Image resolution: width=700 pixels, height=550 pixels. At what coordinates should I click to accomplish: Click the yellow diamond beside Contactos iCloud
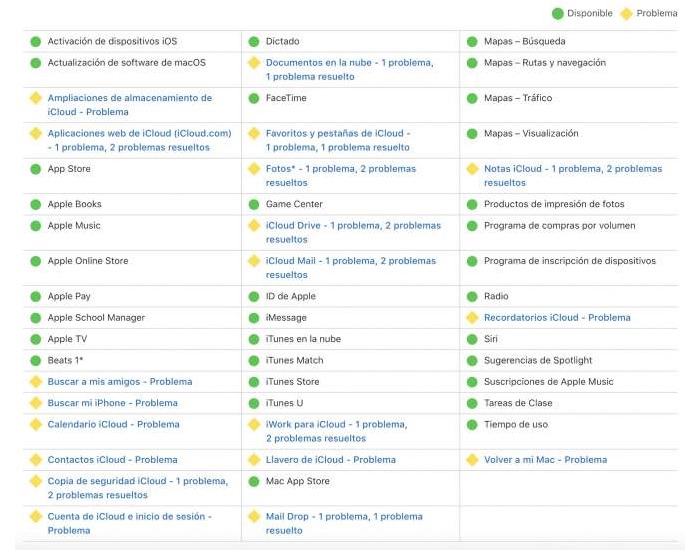36,459
